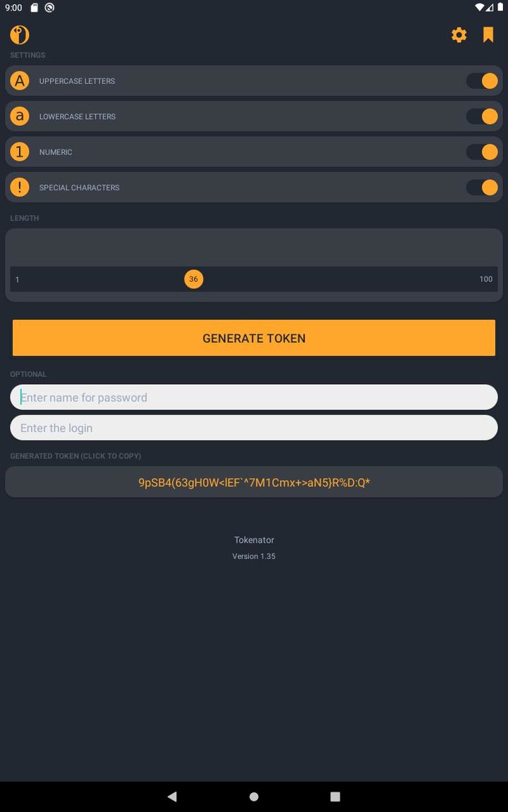Screen dimensions: 508x812
Task: Click the lowercase 'a' letter icon
Action: tap(19, 116)
